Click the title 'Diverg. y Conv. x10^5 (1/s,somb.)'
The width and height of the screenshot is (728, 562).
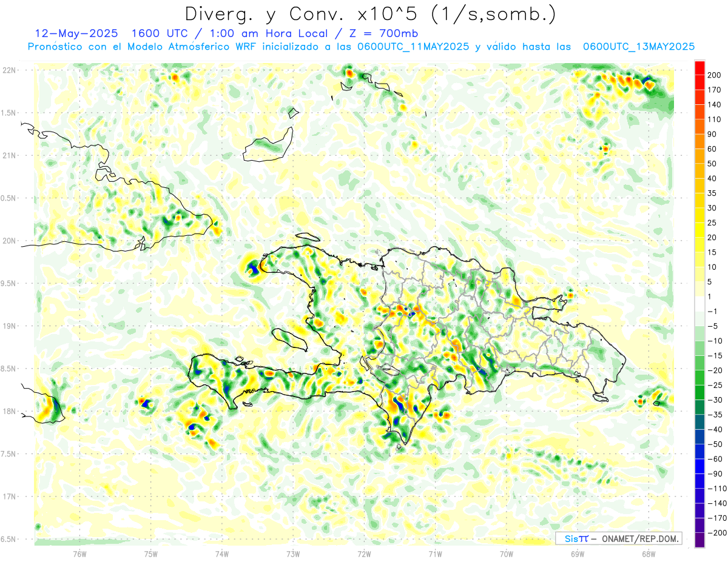(370, 14)
